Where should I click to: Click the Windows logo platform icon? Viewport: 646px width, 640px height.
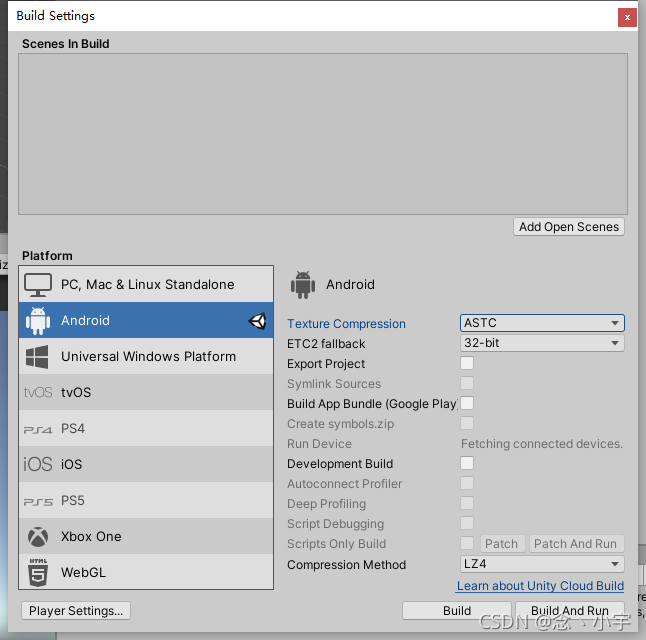click(x=37, y=357)
